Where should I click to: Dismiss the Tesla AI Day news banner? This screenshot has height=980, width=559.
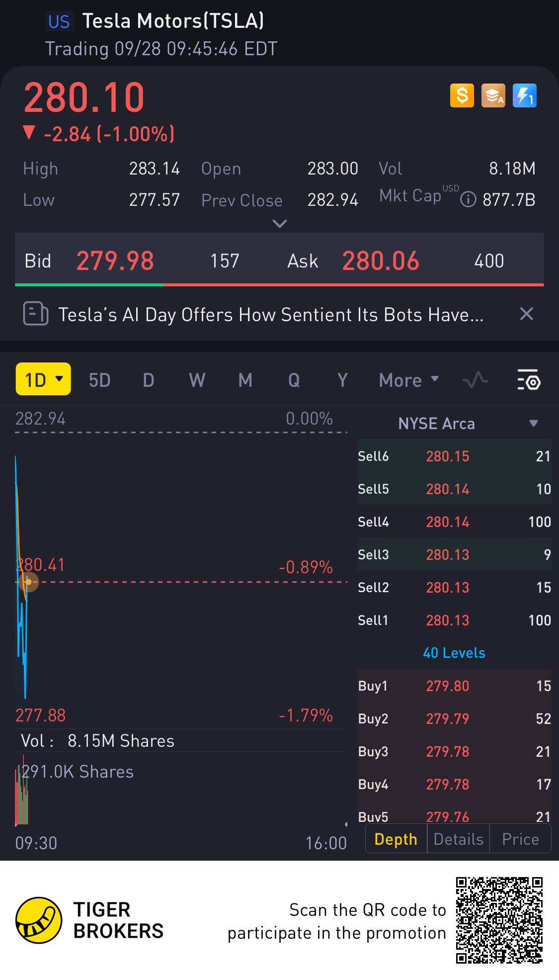[526, 314]
